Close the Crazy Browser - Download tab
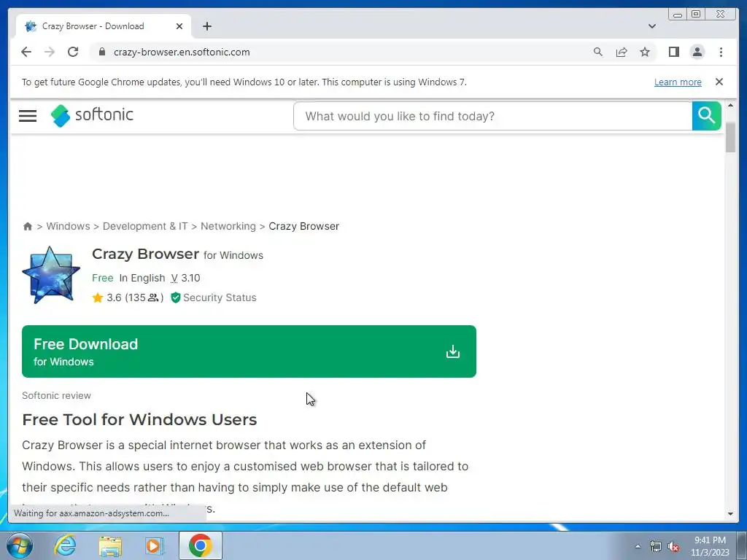 click(179, 26)
